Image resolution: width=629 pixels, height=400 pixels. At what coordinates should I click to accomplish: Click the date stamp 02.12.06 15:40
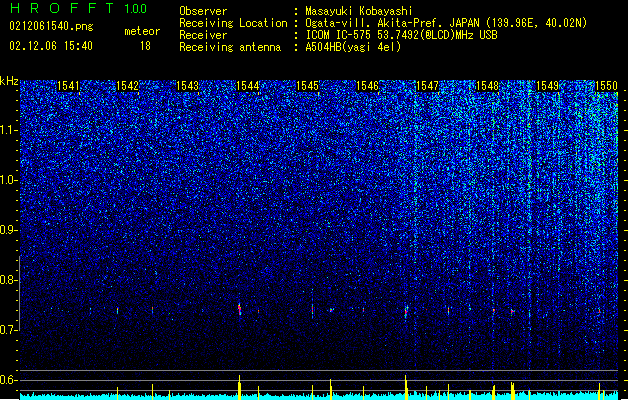tap(51, 46)
